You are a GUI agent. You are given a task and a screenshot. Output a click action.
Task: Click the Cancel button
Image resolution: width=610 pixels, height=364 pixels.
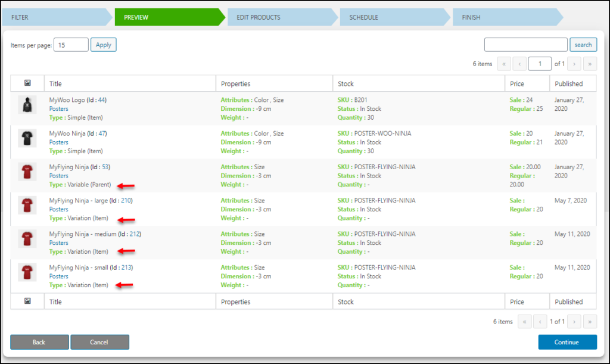coord(99,342)
